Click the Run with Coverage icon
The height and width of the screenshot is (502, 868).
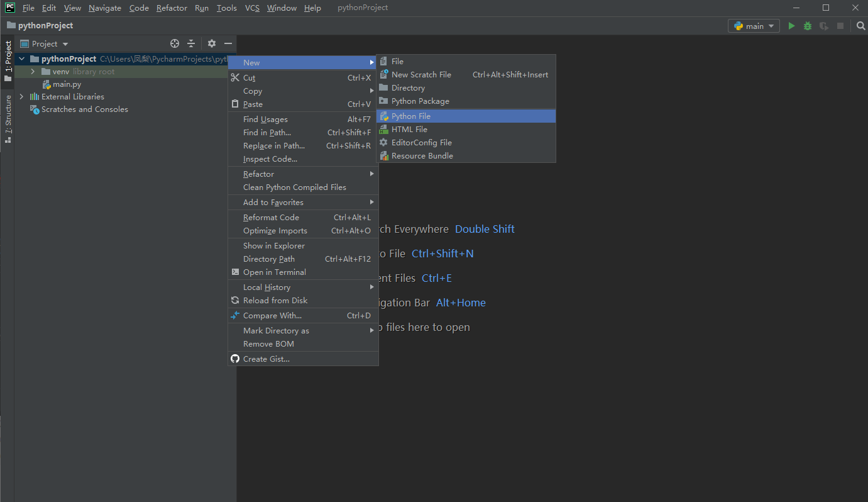tap(823, 26)
